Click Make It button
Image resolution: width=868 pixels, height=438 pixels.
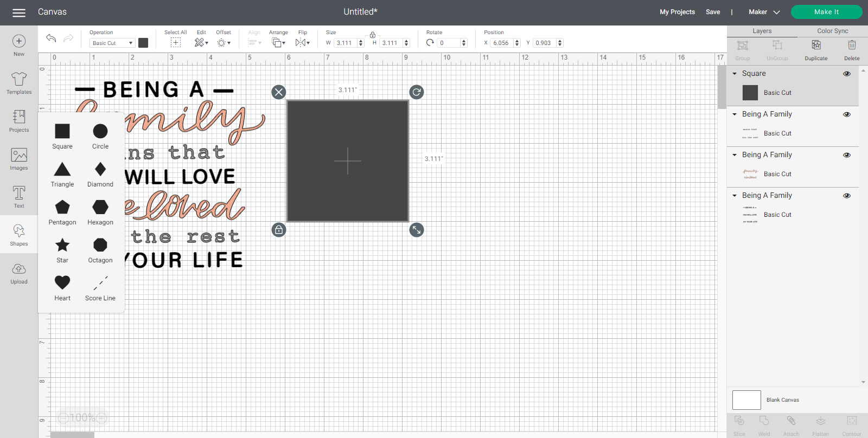click(826, 12)
